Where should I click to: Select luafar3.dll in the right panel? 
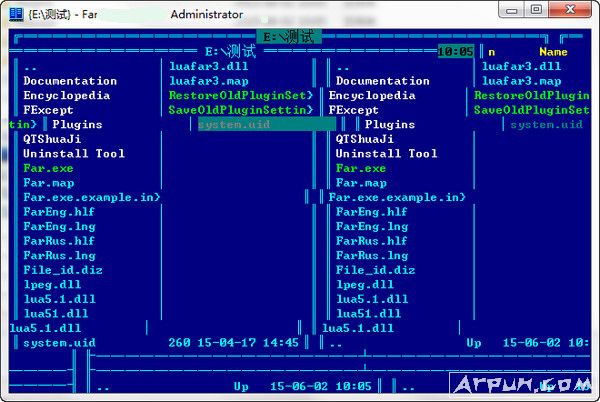click(x=522, y=66)
